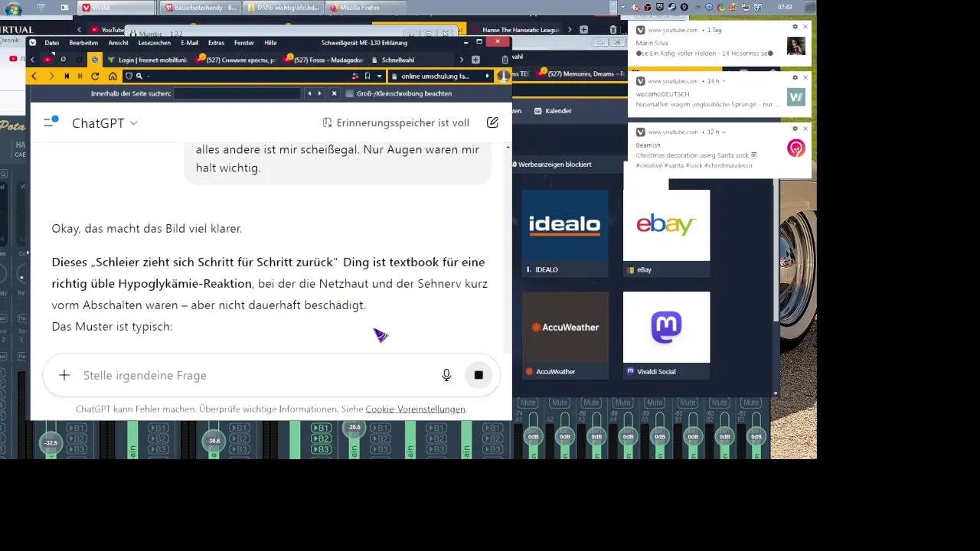Select the pinned YouTube tab
The height and width of the screenshot is (551, 980).
[47, 60]
